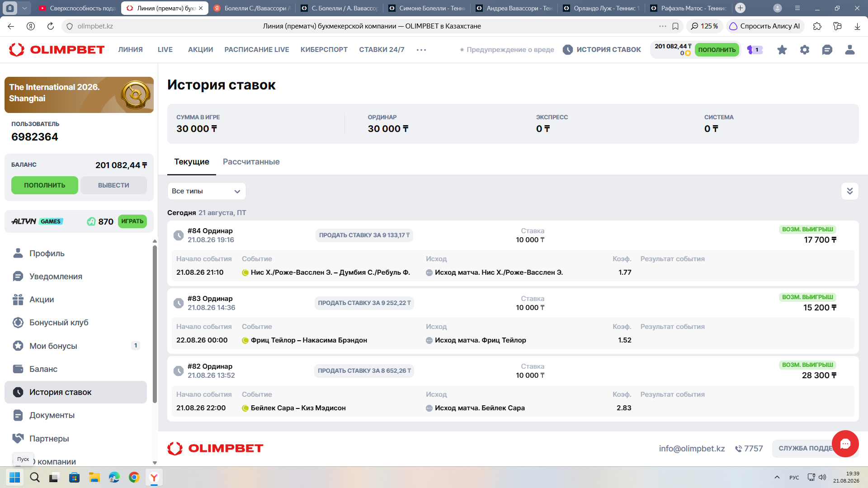The width and height of the screenshot is (868, 488).
Task: Select the 'Текущие' tab
Action: click(x=192, y=162)
